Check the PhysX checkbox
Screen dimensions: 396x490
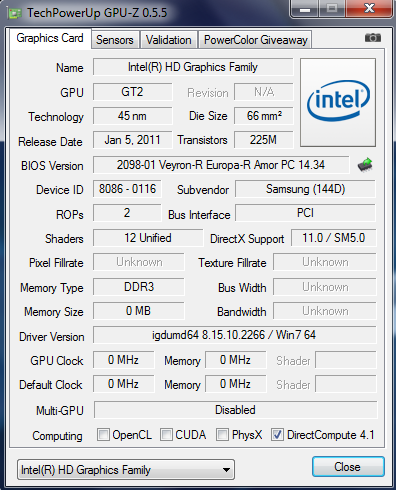point(222,435)
